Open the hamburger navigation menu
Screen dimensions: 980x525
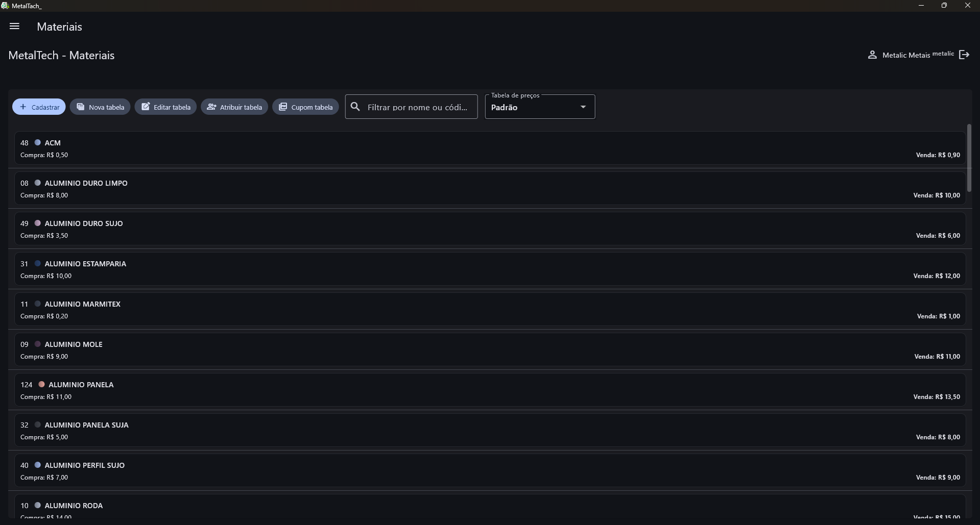pos(14,26)
